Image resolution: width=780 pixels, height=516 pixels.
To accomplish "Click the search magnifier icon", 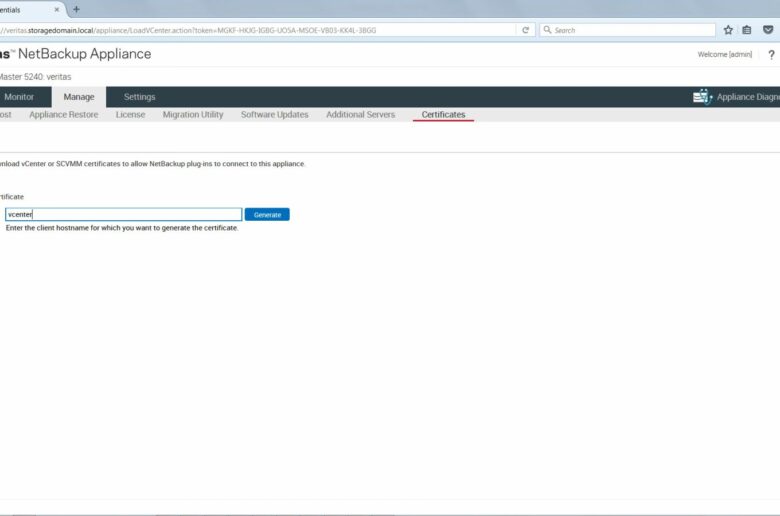I will [547, 30].
